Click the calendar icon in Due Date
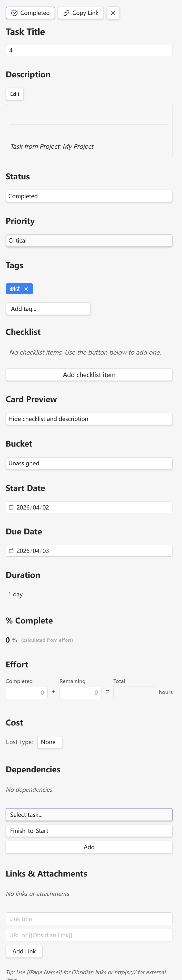Screen dimensions: 182x980 (11, 551)
